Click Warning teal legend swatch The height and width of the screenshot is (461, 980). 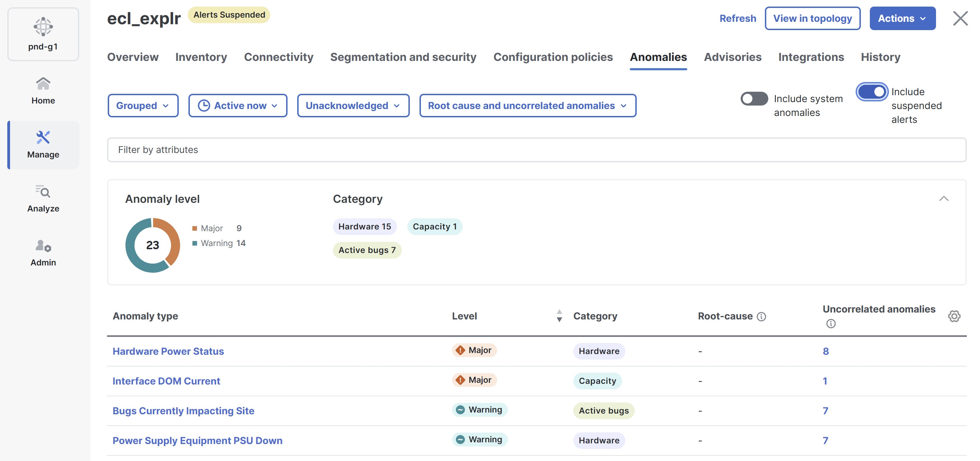(194, 243)
